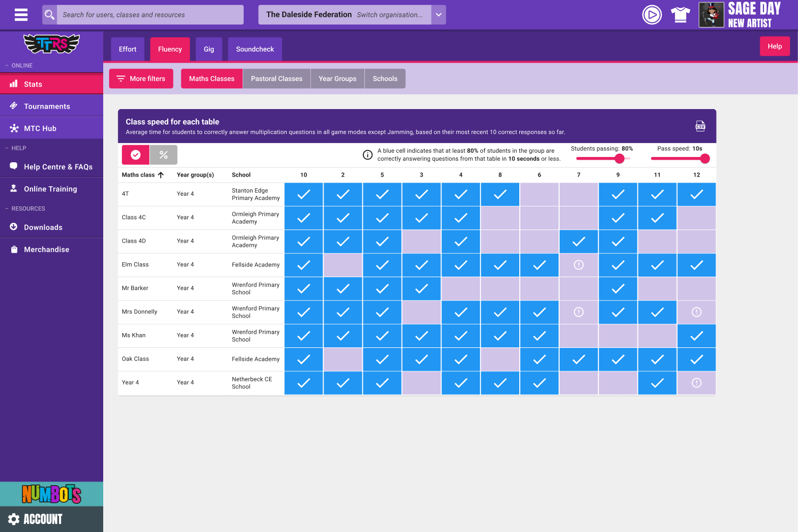Open the t-shirt merchandise icon
Screen dimensions: 798x532
(x=680, y=14)
